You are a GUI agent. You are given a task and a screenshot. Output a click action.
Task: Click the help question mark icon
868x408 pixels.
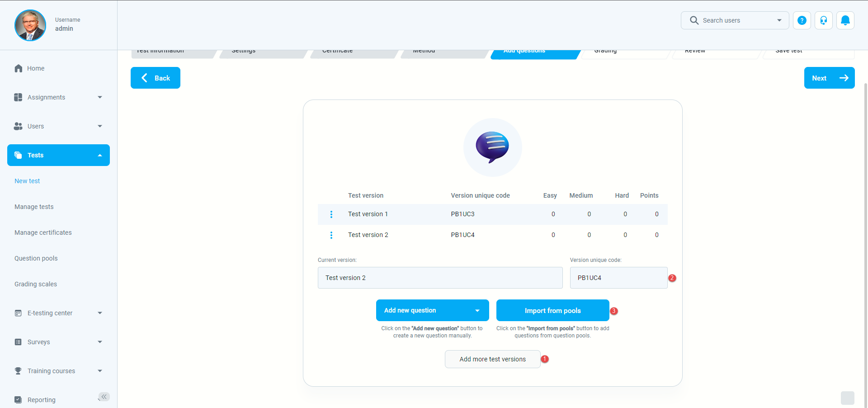coord(802,20)
